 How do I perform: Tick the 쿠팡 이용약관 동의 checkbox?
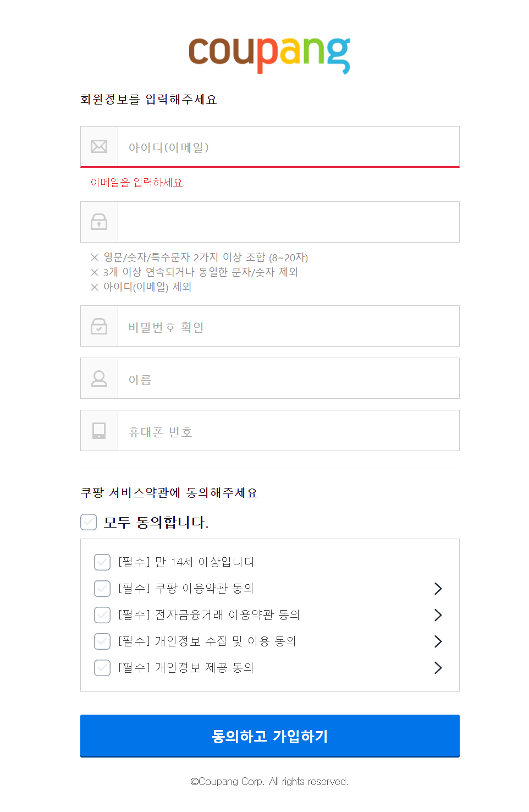click(x=102, y=589)
